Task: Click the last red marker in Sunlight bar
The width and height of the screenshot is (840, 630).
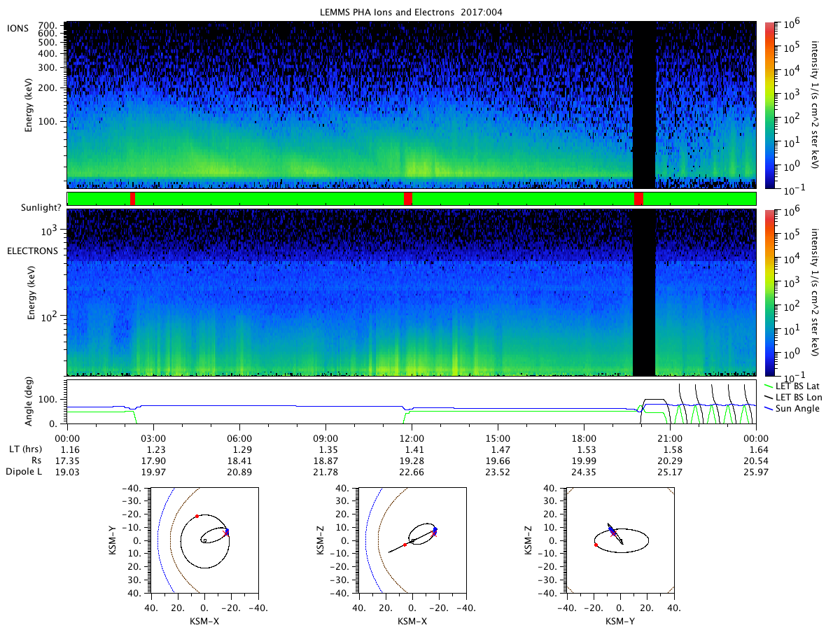Action: coord(638,199)
